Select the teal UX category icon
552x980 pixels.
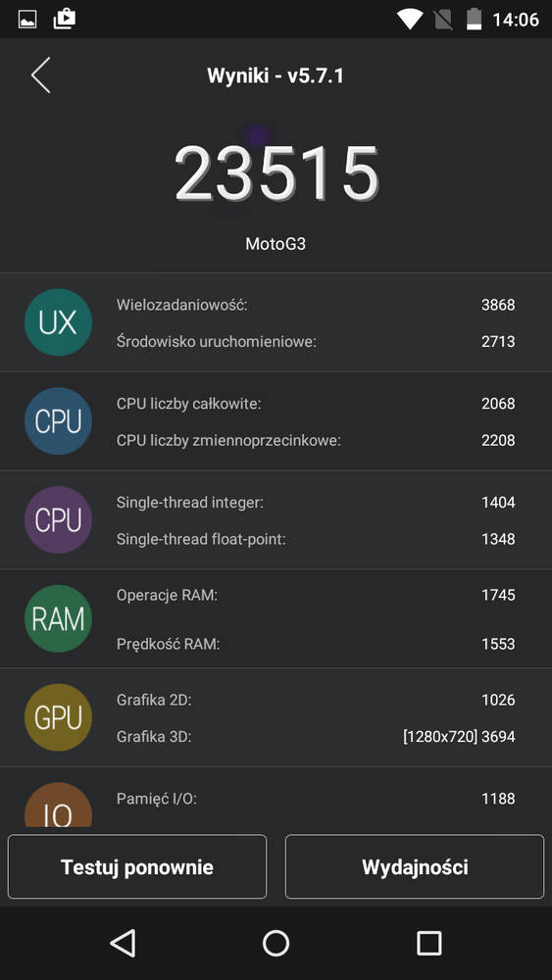[58, 322]
